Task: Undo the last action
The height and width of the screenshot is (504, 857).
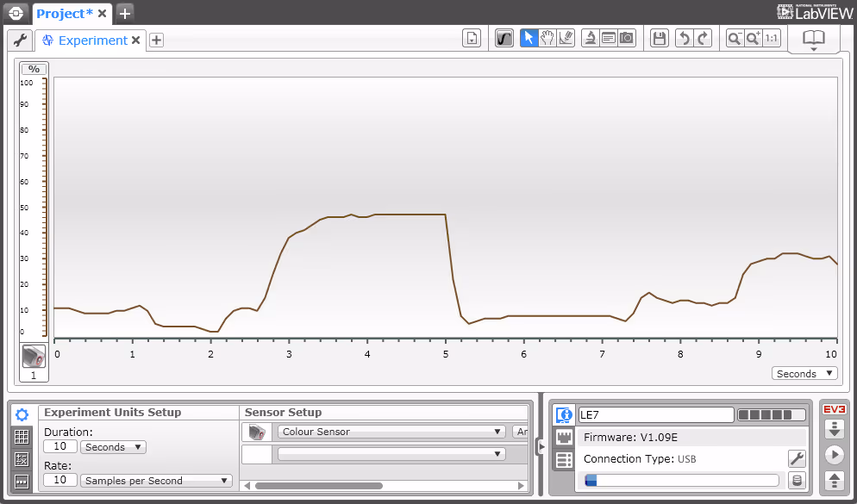Action: click(x=685, y=38)
